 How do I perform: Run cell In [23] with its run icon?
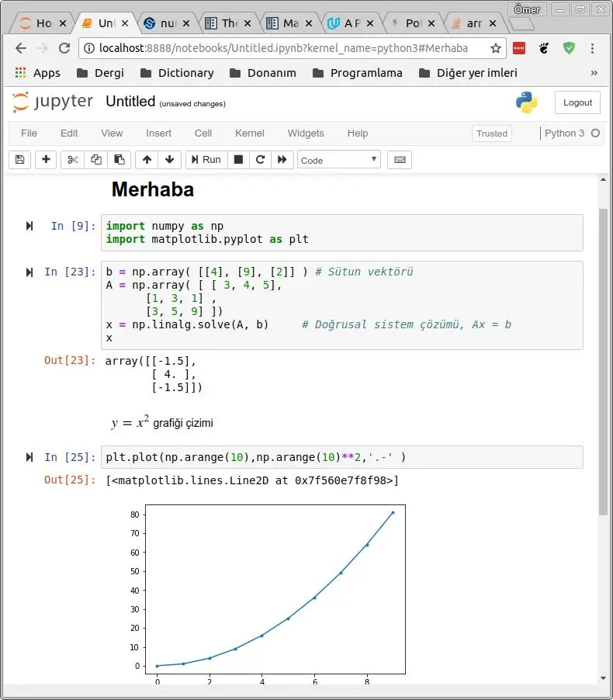point(29,272)
